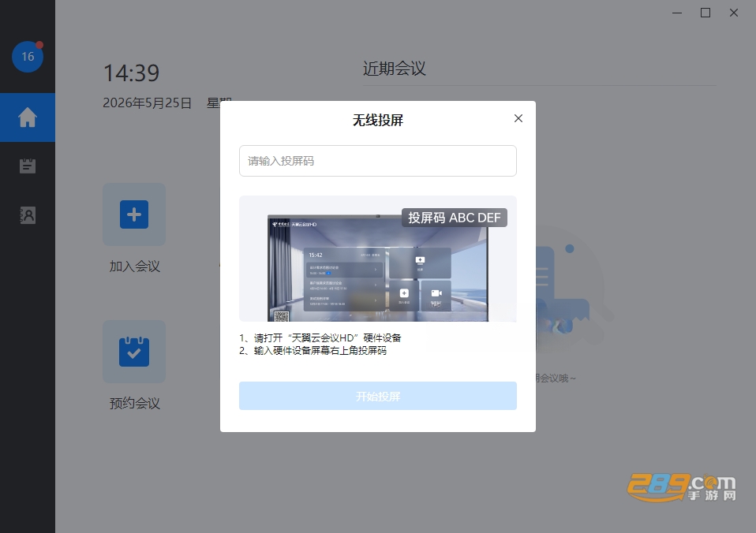The width and height of the screenshot is (756, 533).
Task: Click the 开始投屏 button
Action: click(378, 396)
